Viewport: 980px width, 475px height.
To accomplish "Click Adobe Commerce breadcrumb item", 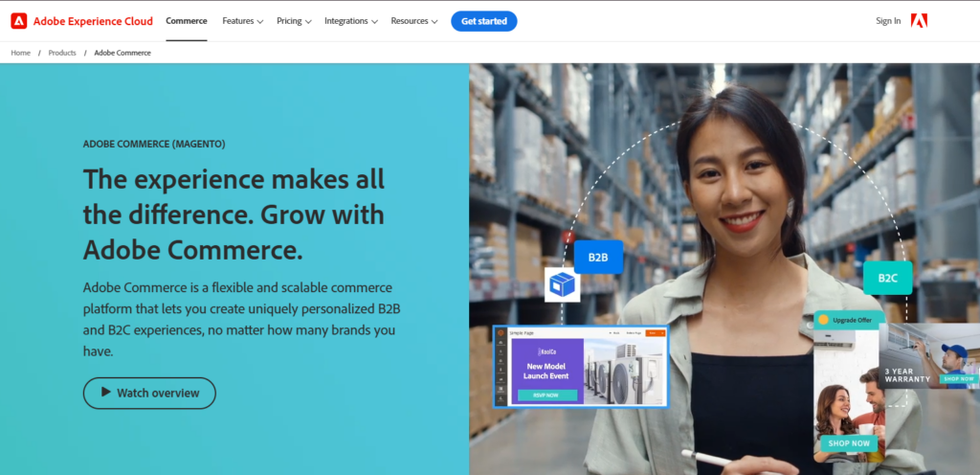I will tap(122, 53).
